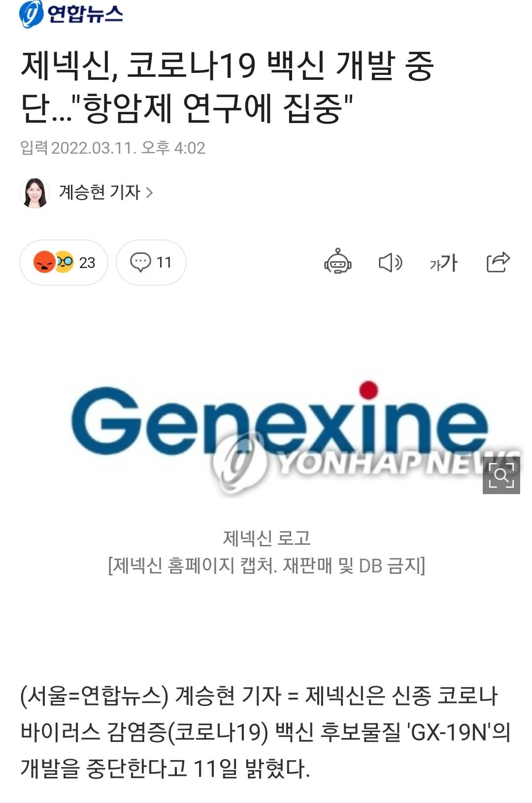532x803 pixels.
Task: Play article audio with speaker icon
Action: click(x=390, y=263)
